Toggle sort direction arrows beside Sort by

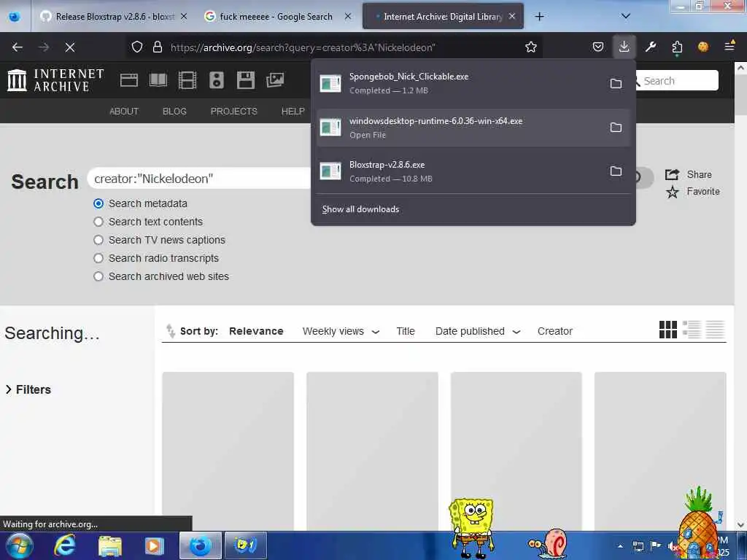coord(170,330)
